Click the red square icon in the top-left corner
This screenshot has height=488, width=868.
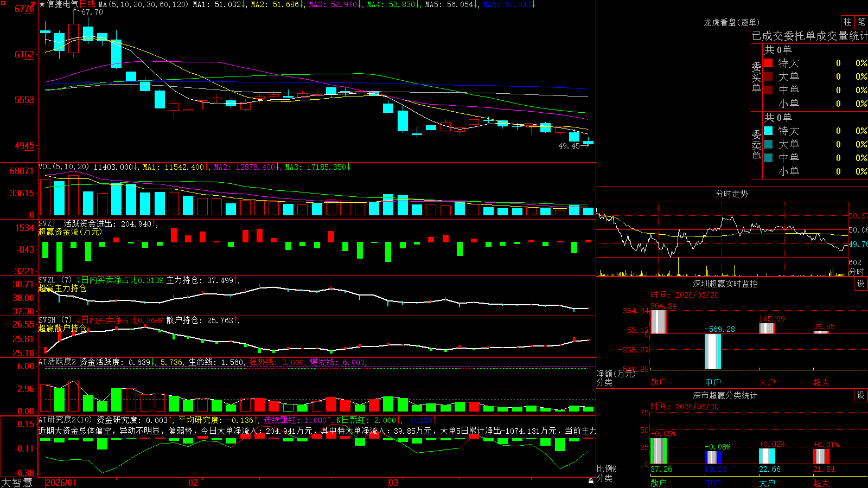click(2, 3)
